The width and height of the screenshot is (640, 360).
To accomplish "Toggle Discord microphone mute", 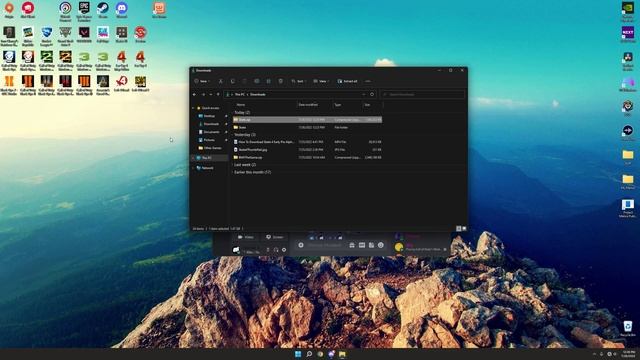I will [x=268, y=250].
